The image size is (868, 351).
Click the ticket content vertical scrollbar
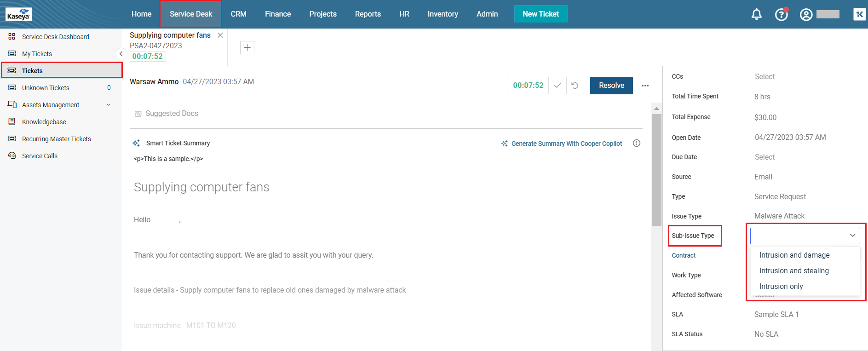point(656,170)
